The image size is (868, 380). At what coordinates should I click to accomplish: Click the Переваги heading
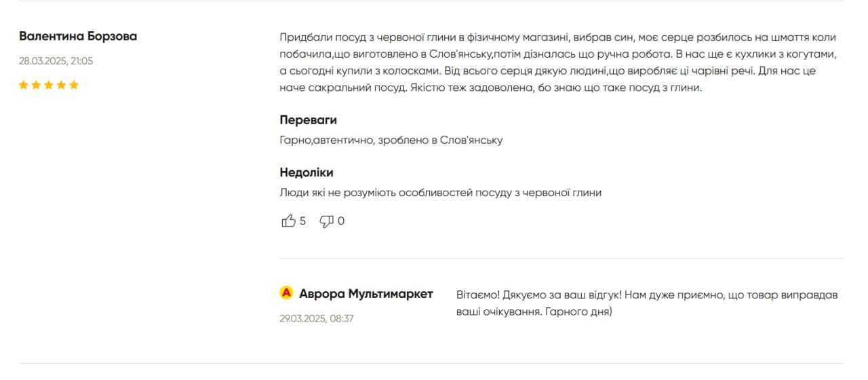(308, 120)
